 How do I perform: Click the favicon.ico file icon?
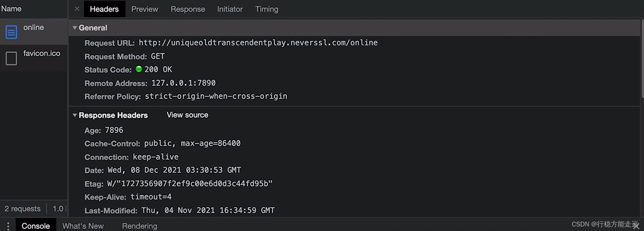[11, 58]
